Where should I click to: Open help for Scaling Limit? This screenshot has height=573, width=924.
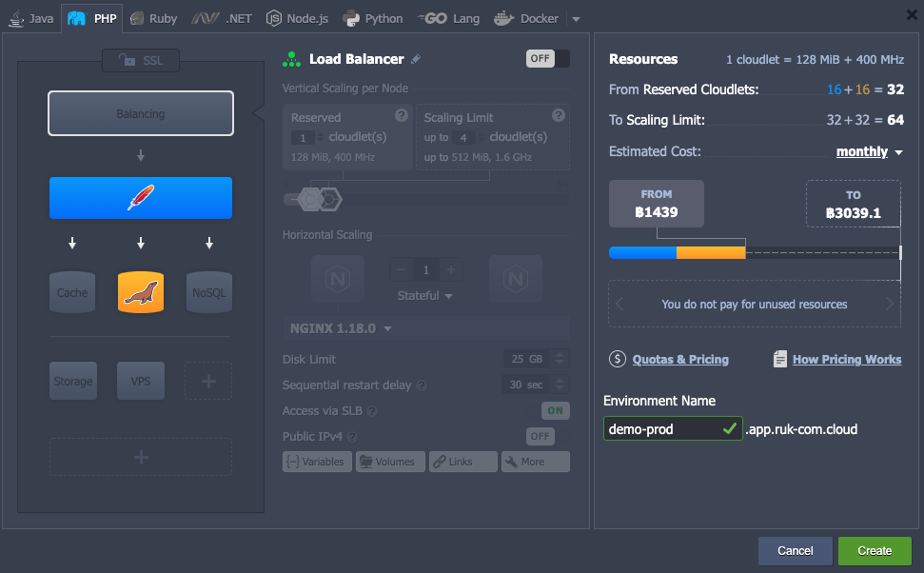point(559,115)
